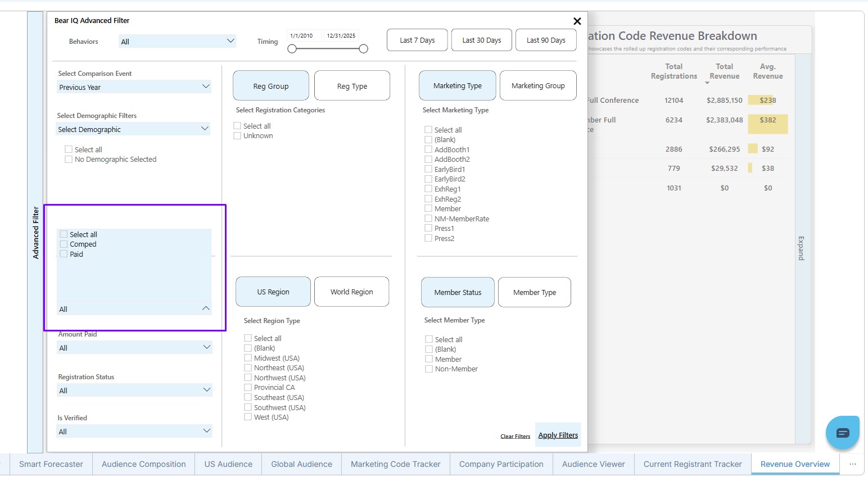Click the Total Revenue sort arrow
The image size is (868, 477).
707,83
